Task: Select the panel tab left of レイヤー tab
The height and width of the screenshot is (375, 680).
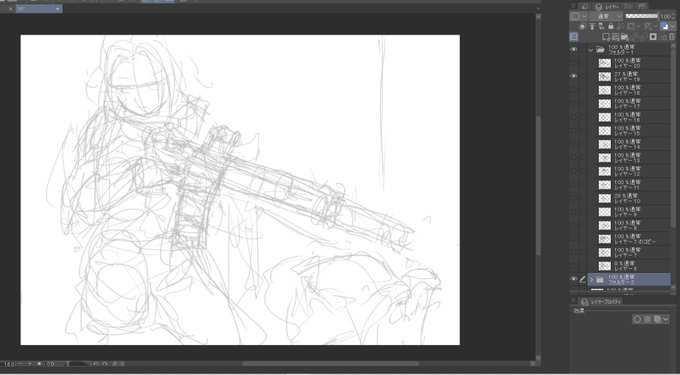Action: click(585, 7)
